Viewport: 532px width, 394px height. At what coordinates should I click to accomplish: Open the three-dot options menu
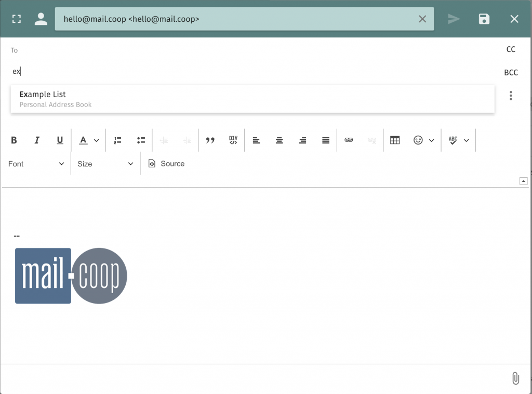[511, 96]
